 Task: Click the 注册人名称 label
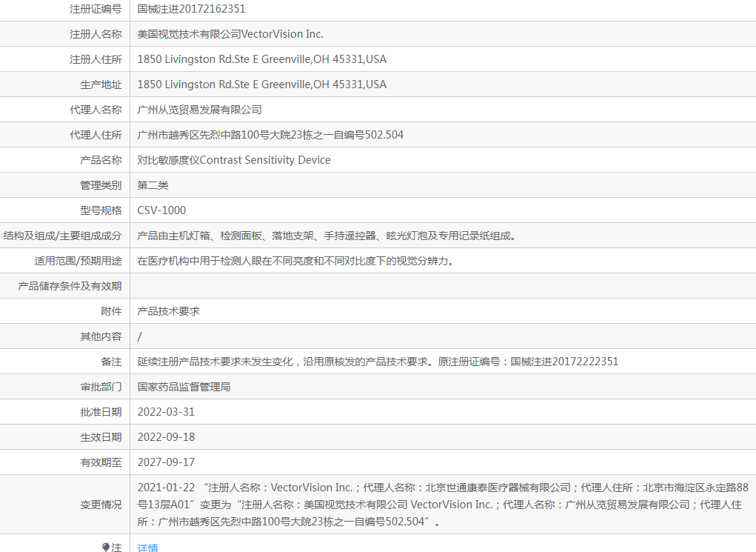pyautogui.click(x=96, y=34)
